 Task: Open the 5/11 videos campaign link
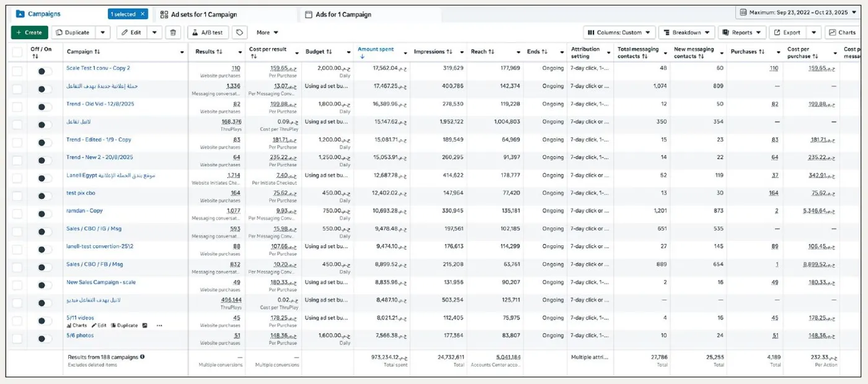pyautogui.click(x=80, y=318)
